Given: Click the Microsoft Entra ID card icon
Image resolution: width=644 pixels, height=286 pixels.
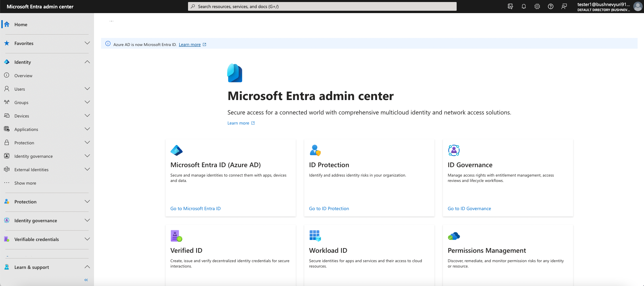Looking at the screenshot, I should [x=177, y=150].
